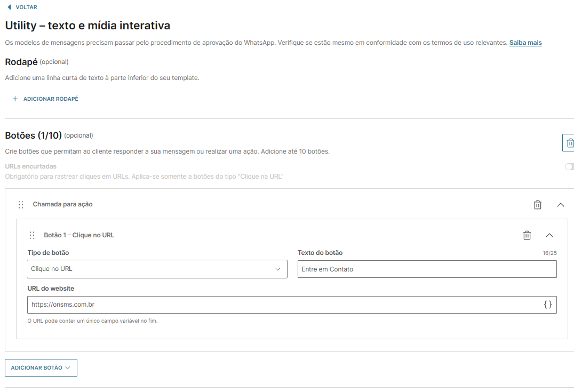The image size is (574, 392).
Task: Click the curly braces variable icon
Action: pyautogui.click(x=547, y=305)
